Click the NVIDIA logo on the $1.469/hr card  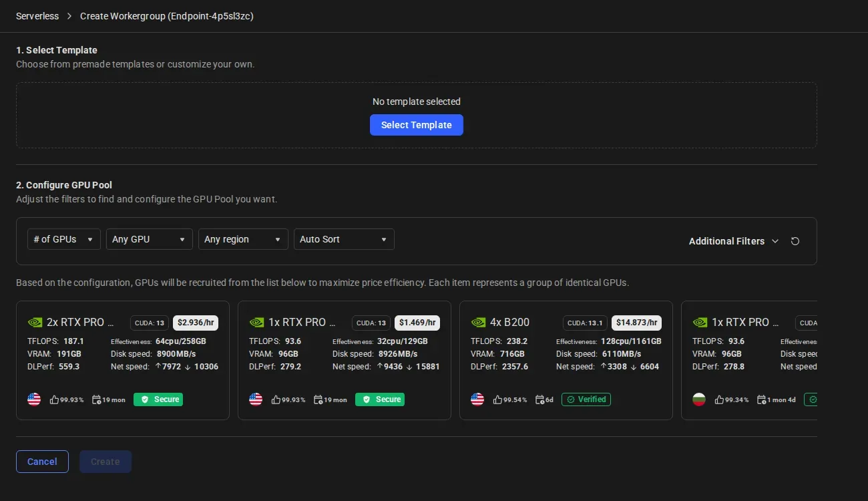click(256, 323)
